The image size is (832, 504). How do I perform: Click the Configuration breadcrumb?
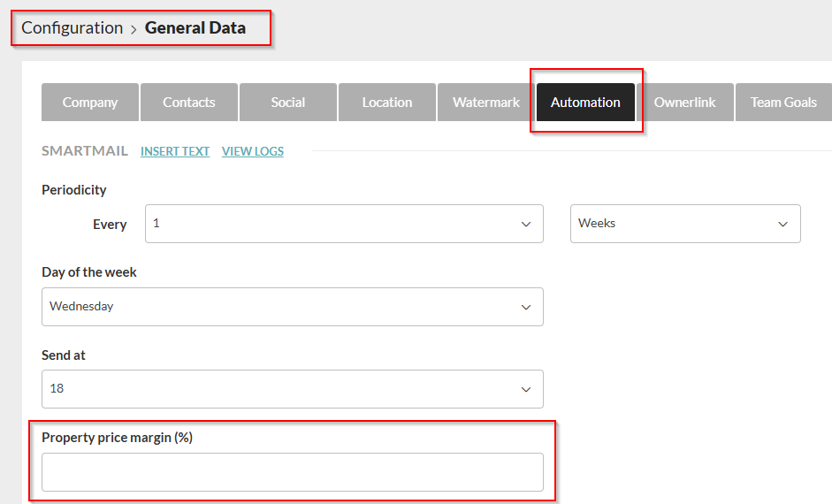(x=73, y=27)
